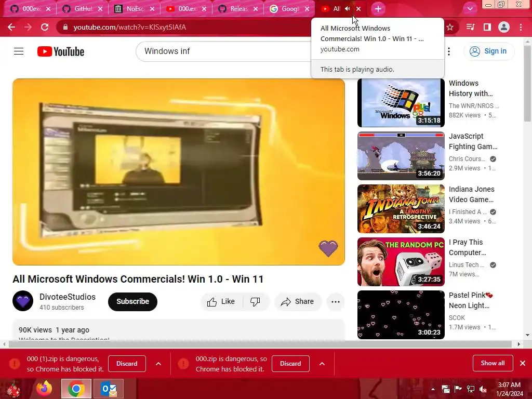This screenshot has height=399, width=532.
Task: Switch to the GitHub tab
Action: click(82, 9)
